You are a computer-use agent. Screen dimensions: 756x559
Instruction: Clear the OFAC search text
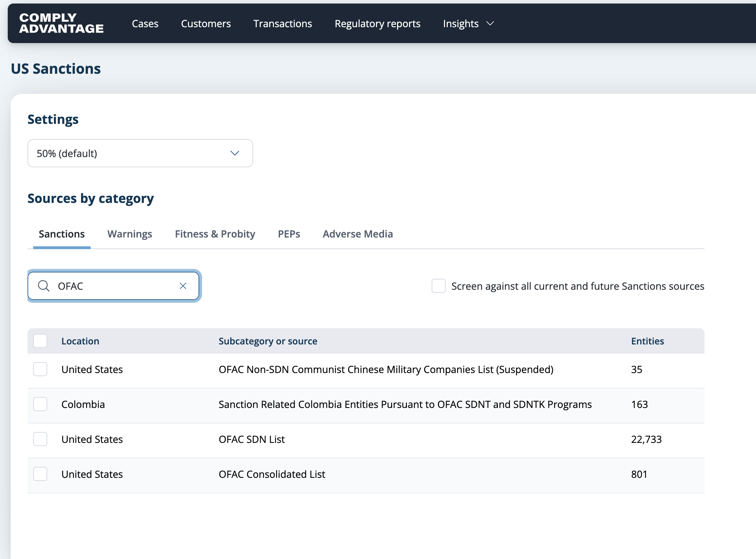coord(183,286)
